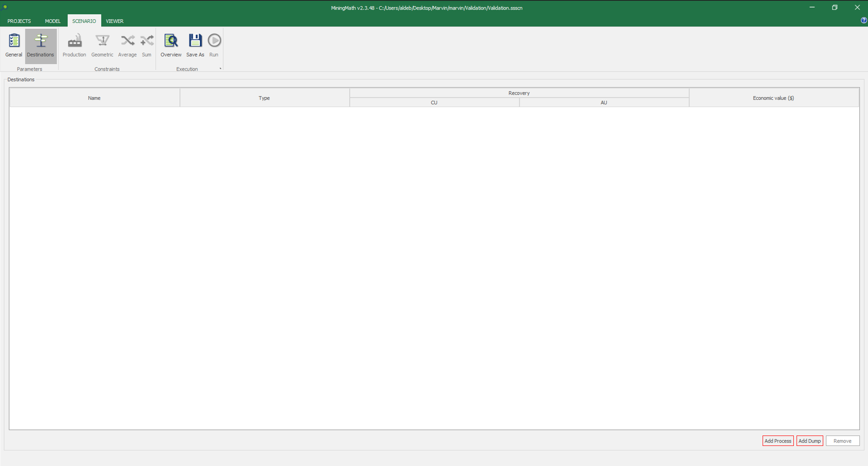The height and width of the screenshot is (466, 868).
Task: Open Sum constraints icon
Action: (146, 45)
